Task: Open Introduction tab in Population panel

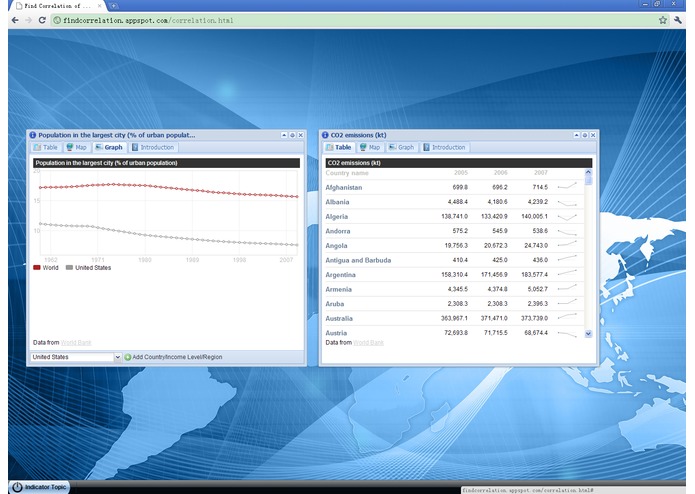Action: tap(153, 148)
